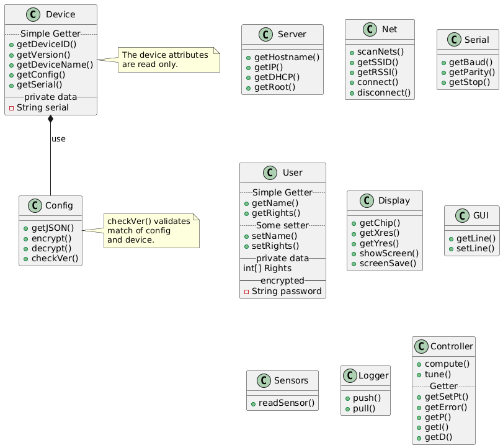Click the composition diamond under Device
The image size is (503, 448).
point(50,119)
